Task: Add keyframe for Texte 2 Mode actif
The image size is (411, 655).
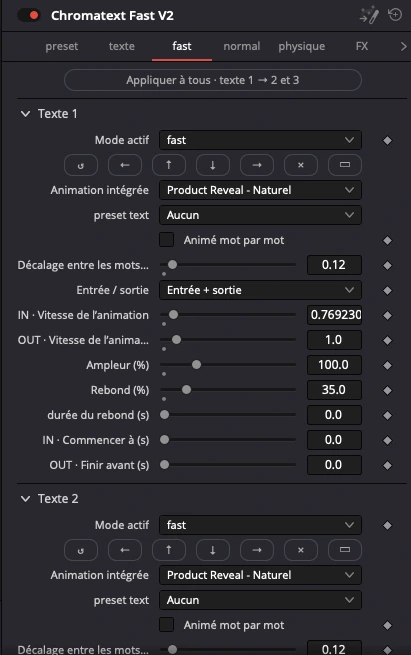Action: [x=387, y=526]
